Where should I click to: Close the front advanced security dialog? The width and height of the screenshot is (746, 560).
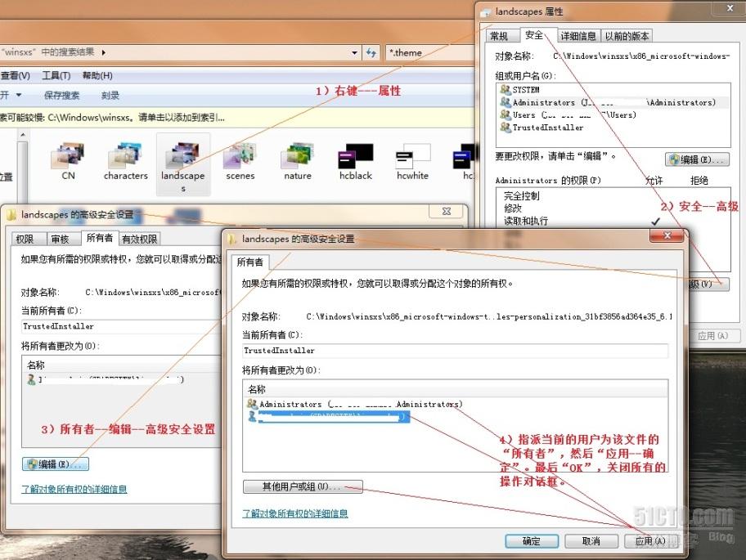pyautogui.click(x=667, y=235)
